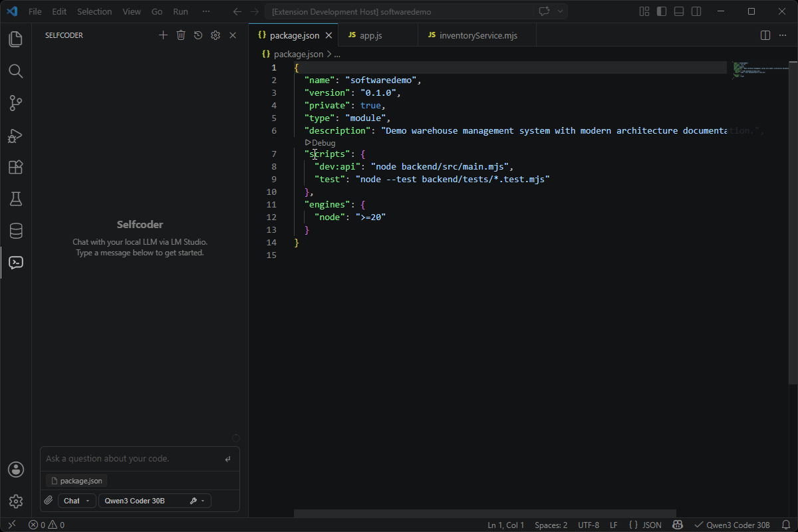Open the Run and Debug view
Viewport: 798px width, 532px height.
pyautogui.click(x=16, y=135)
